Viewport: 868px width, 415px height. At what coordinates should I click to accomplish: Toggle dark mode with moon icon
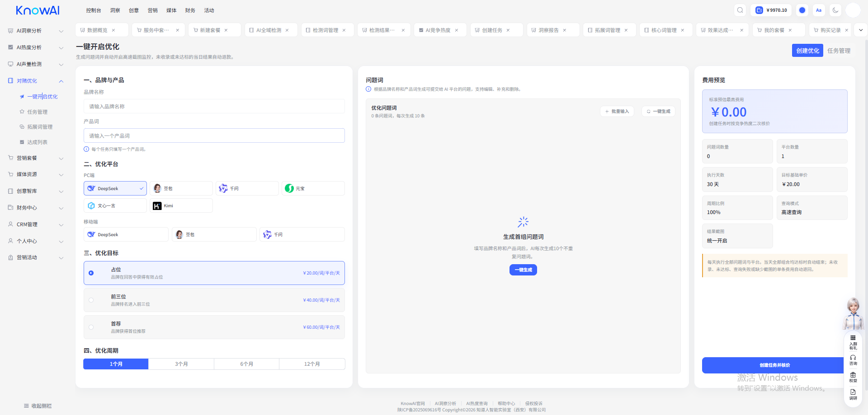click(835, 10)
